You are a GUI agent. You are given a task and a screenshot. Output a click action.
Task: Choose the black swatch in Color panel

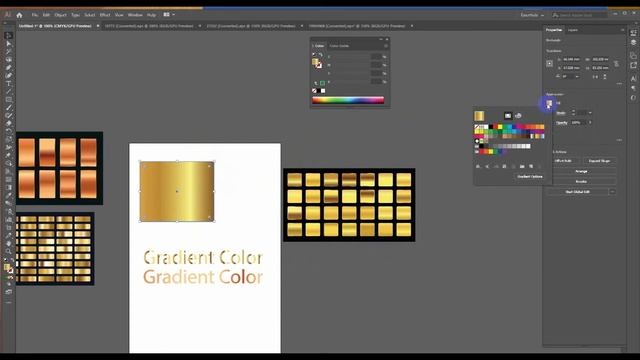319,91
